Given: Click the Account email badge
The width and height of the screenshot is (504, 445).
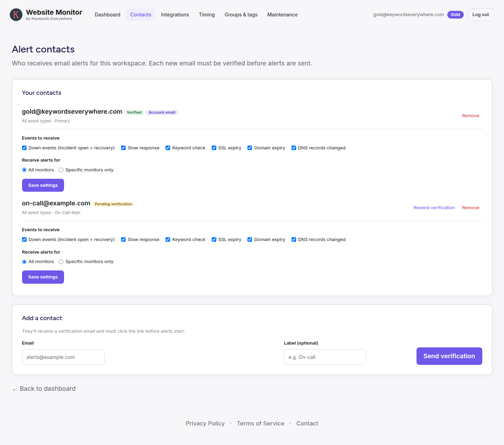Looking at the screenshot, I should [x=162, y=112].
